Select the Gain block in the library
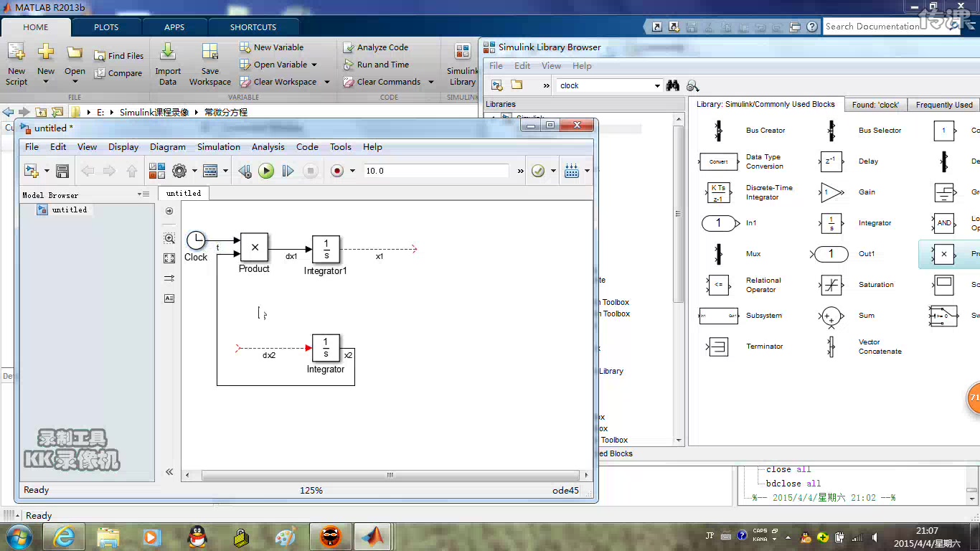Viewport: 980px width, 551px height. click(831, 192)
